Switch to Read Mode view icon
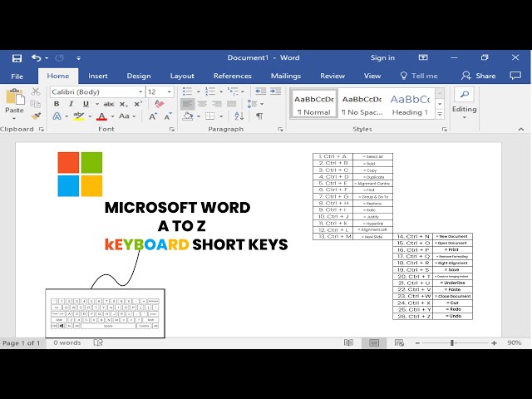532x399 pixels. coord(349,342)
